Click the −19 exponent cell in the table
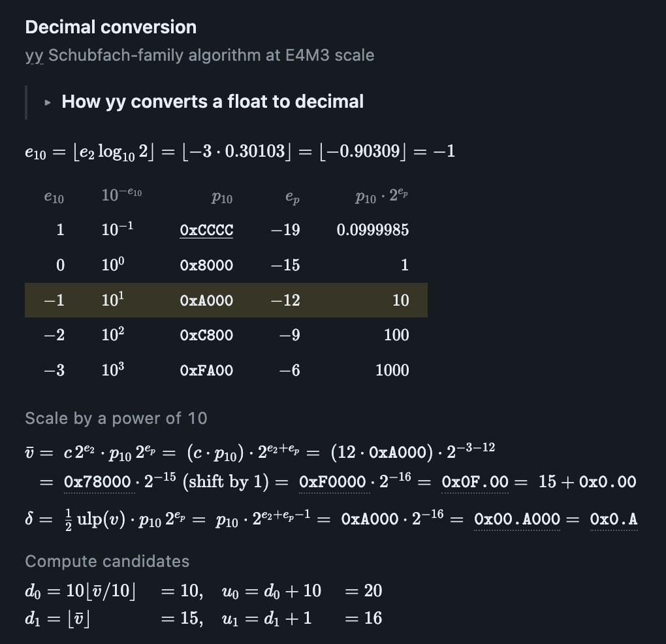666x644 pixels. click(x=285, y=231)
